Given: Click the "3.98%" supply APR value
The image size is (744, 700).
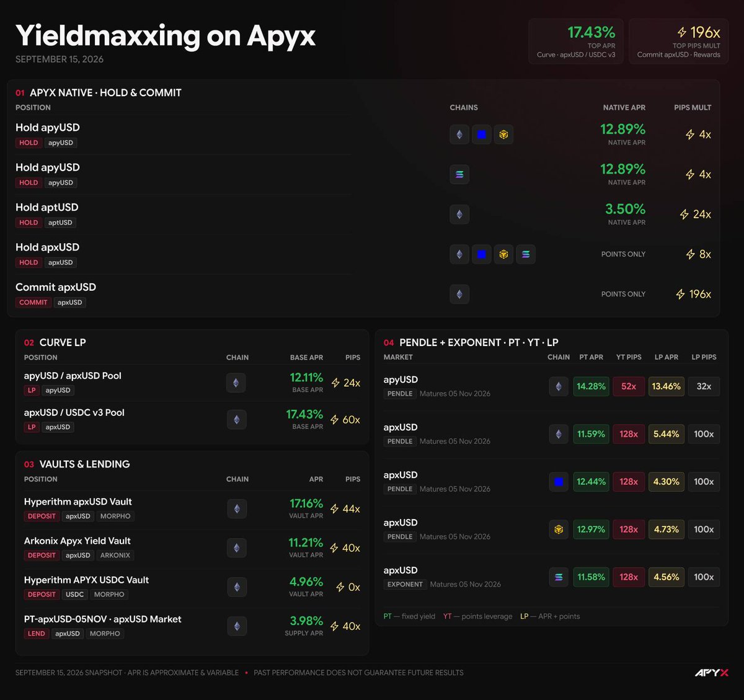Looking at the screenshot, I should click(306, 621).
